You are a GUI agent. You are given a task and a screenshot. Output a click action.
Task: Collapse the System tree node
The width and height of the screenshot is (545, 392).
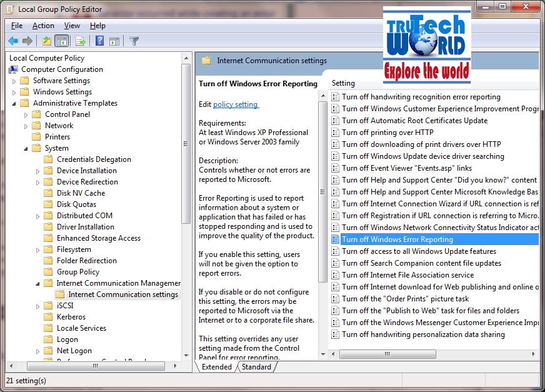26,149
